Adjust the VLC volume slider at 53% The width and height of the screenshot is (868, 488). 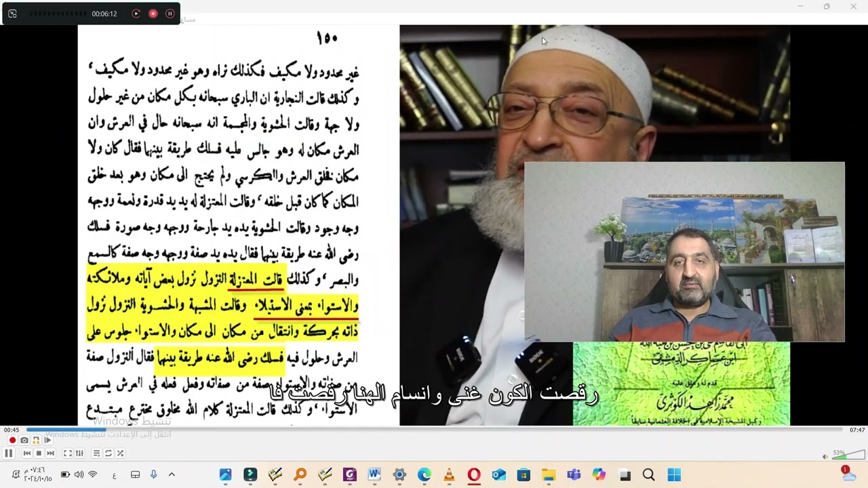(x=848, y=455)
